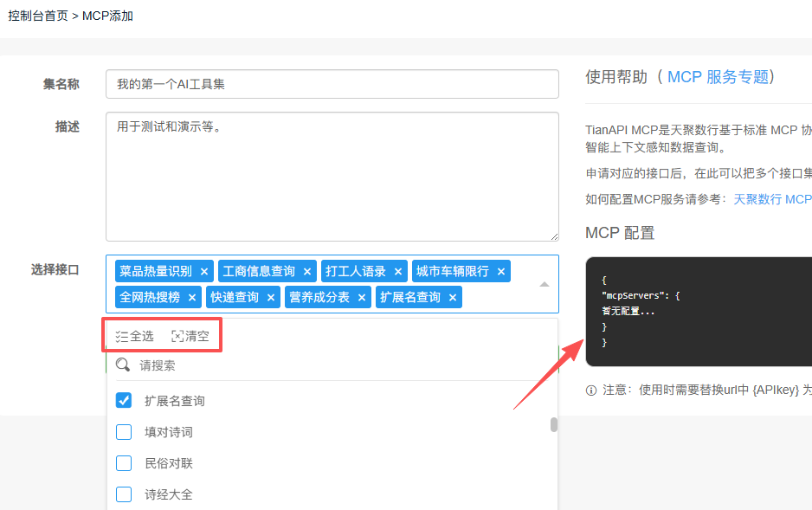Remove the 城市车辆限行 tag
This screenshot has width=812, height=510.
coord(500,270)
